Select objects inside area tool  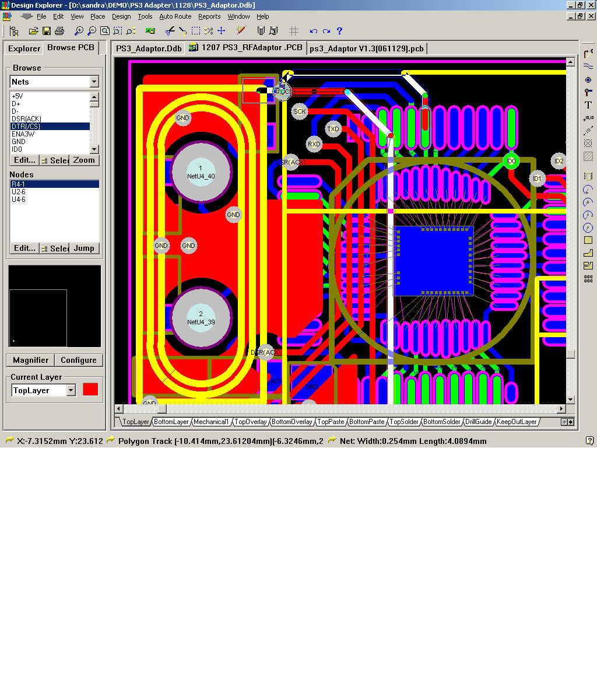click(x=195, y=31)
